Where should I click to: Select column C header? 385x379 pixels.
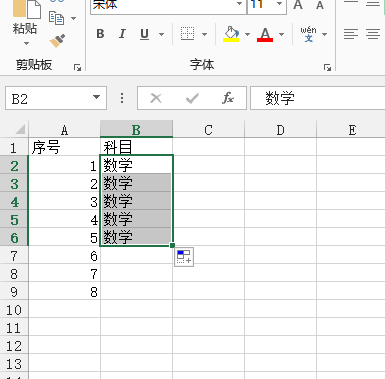coord(208,130)
